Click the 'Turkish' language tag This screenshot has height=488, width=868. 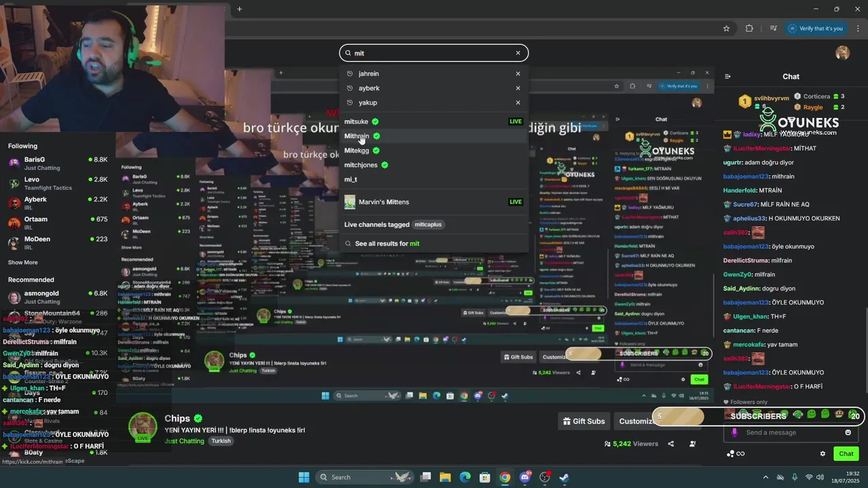pyautogui.click(x=221, y=441)
